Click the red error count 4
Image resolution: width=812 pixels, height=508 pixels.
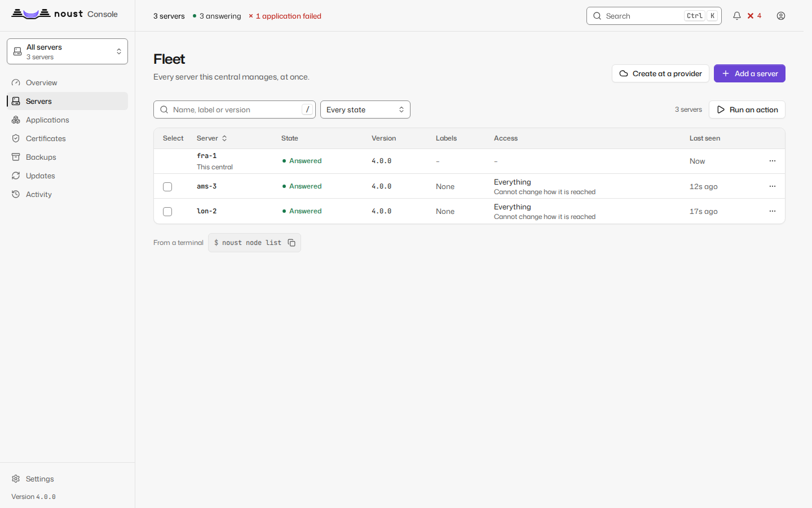pos(754,16)
